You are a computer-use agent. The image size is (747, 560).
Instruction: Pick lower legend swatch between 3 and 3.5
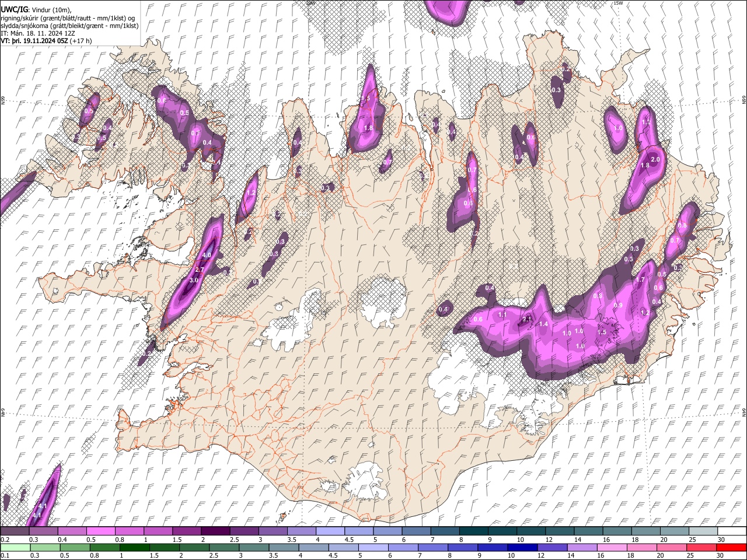point(254,547)
